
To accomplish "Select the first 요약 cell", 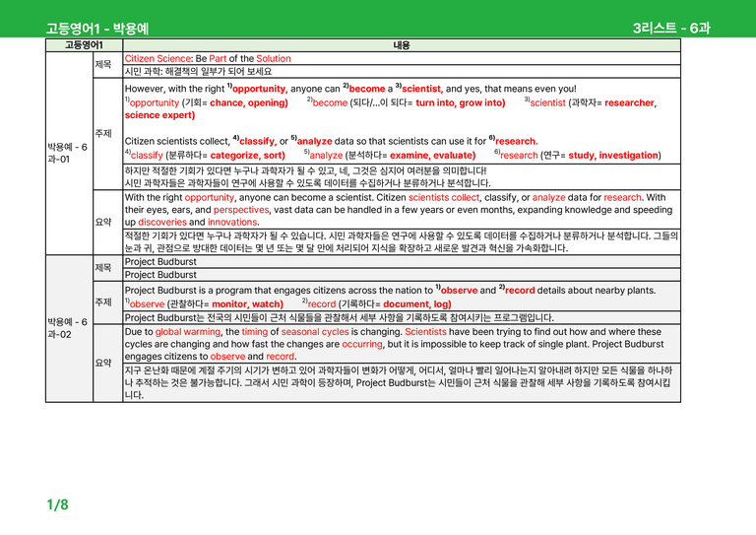I will click(x=107, y=223).
